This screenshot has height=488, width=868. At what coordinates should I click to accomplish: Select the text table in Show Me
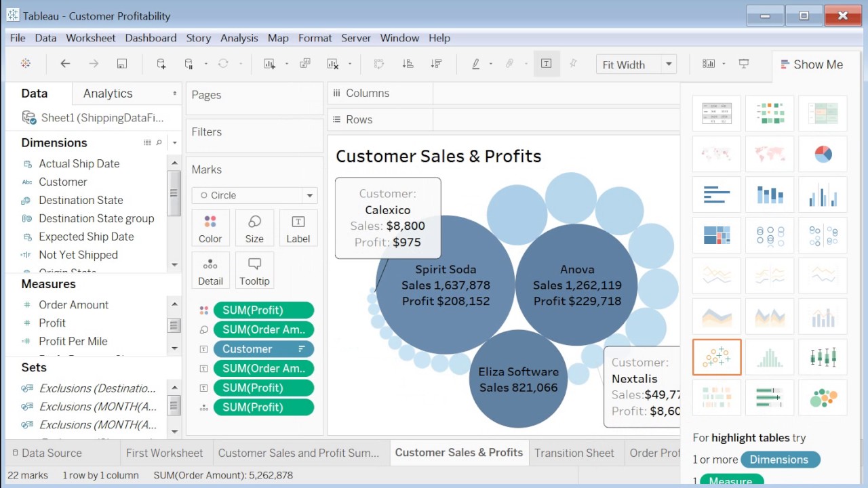click(x=717, y=114)
